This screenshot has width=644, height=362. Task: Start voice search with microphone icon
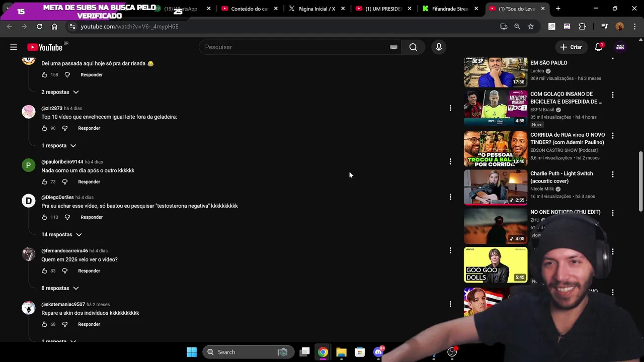[439, 47]
